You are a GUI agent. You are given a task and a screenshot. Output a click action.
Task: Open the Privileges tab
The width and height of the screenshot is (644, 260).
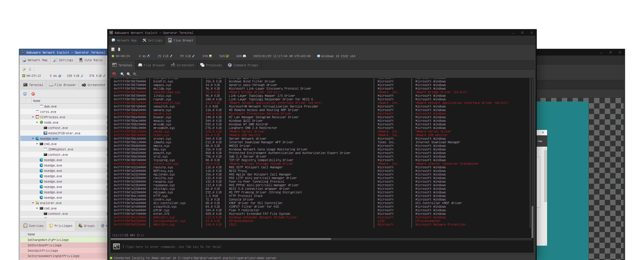point(61,226)
